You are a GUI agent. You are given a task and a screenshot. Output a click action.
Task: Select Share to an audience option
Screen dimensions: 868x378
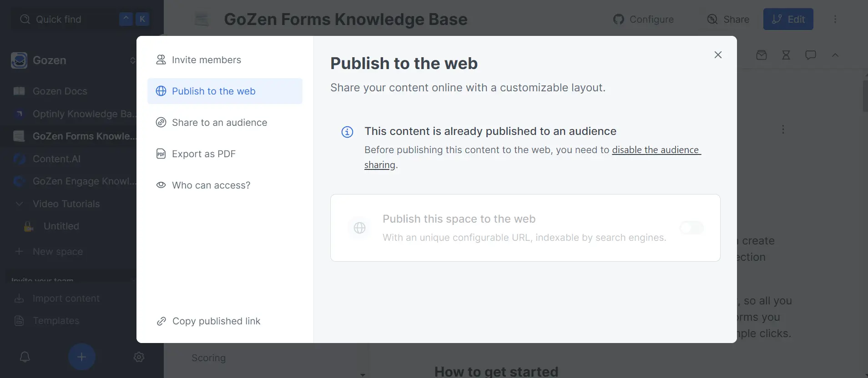pos(219,123)
